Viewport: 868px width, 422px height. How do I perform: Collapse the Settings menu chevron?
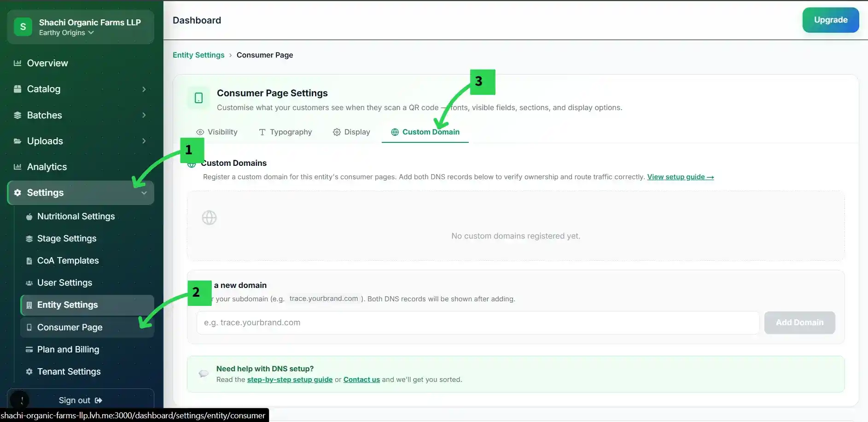click(x=144, y=193)
